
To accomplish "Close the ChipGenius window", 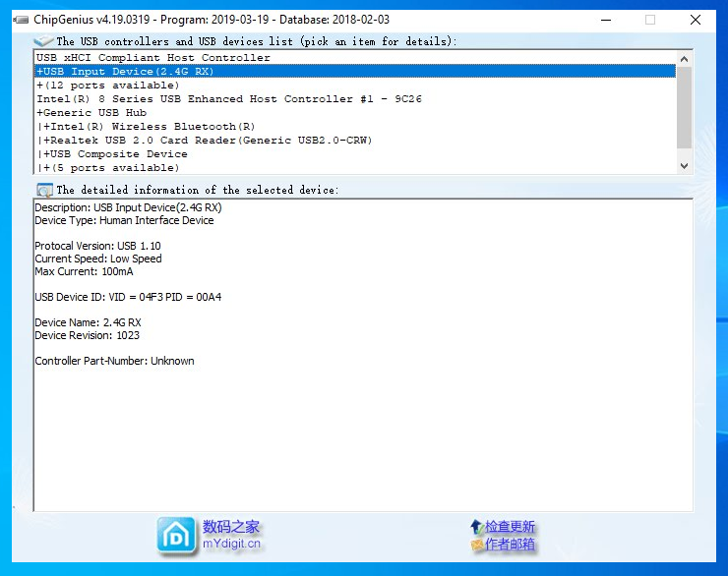I will point(695,20).
